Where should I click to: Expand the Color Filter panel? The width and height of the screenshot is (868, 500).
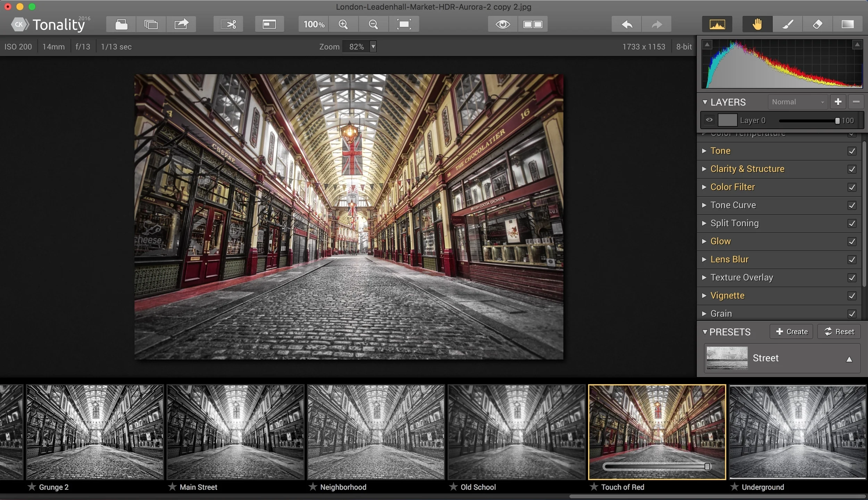pyautogui.click(x=704, y=187)
